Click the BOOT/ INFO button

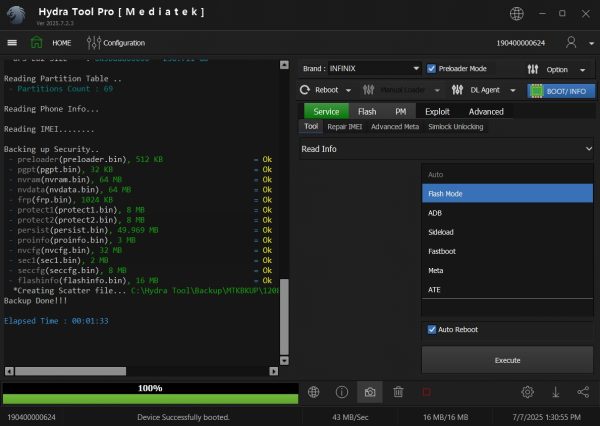point(561,91)
